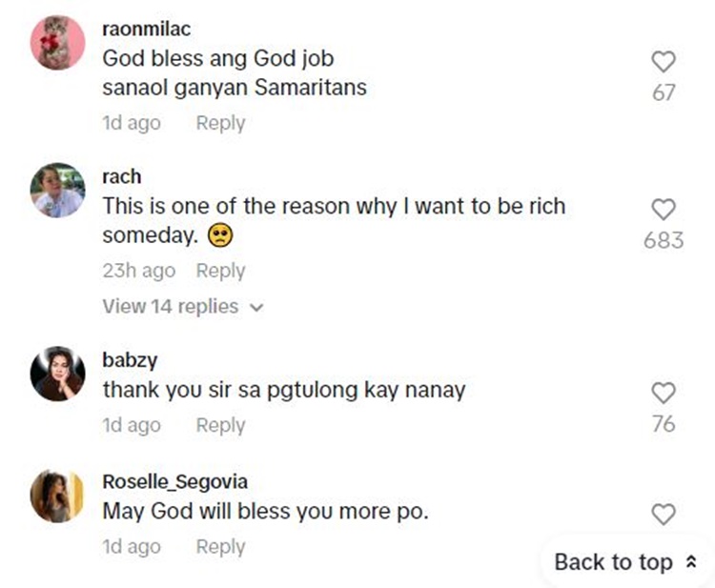Reply to rach's comment
The width and height of the screenshot is (715, 588).
[x=220, y=271]
